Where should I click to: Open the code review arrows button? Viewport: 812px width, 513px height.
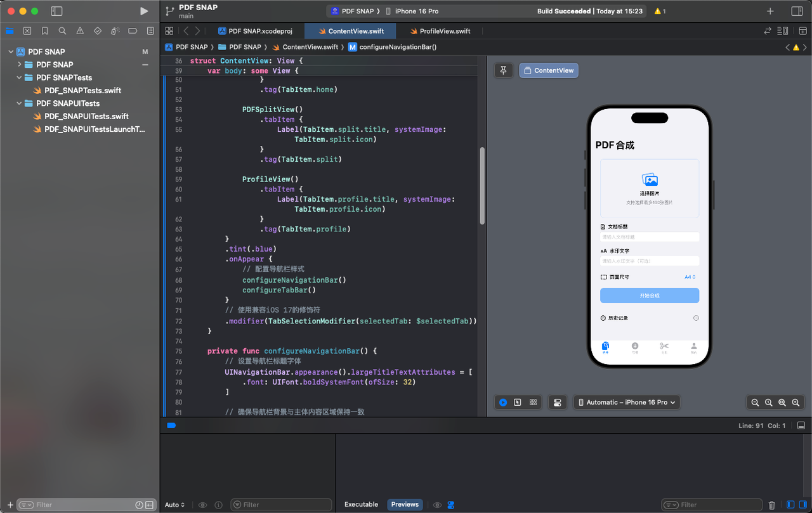(x=768, y=30)
